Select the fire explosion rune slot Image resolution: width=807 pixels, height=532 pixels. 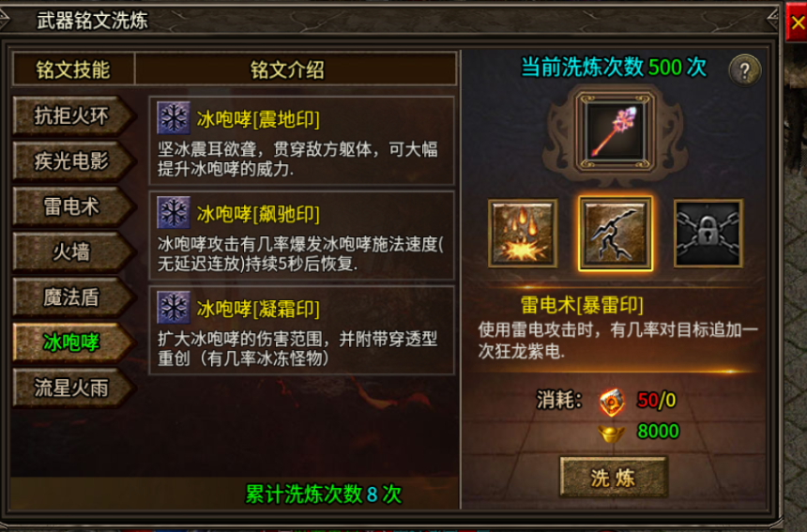[523, 233]
